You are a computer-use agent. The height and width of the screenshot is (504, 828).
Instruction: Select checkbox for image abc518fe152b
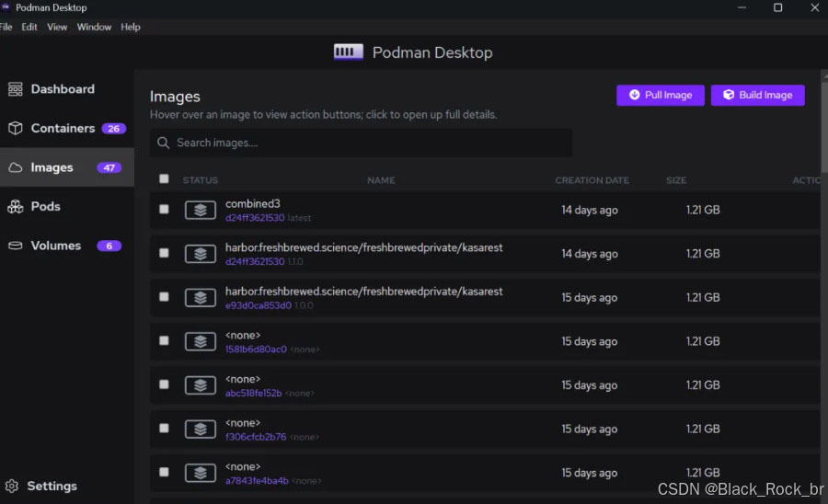tap(165, 384)
